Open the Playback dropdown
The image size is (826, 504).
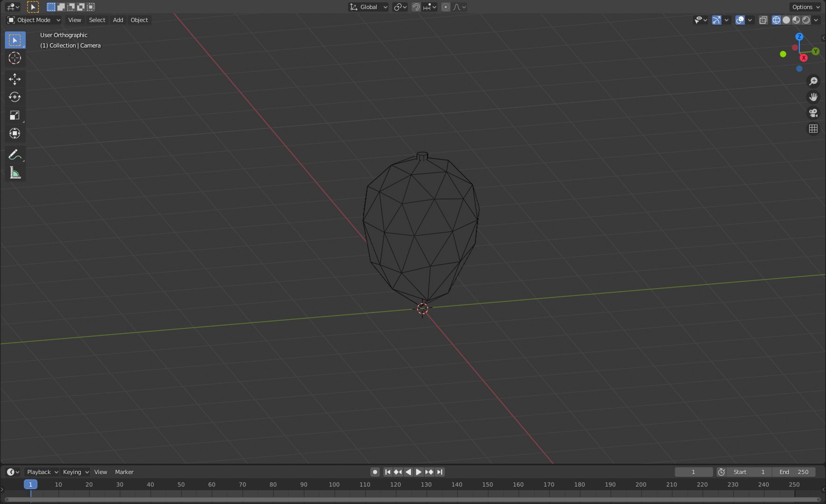click(42, 472)
